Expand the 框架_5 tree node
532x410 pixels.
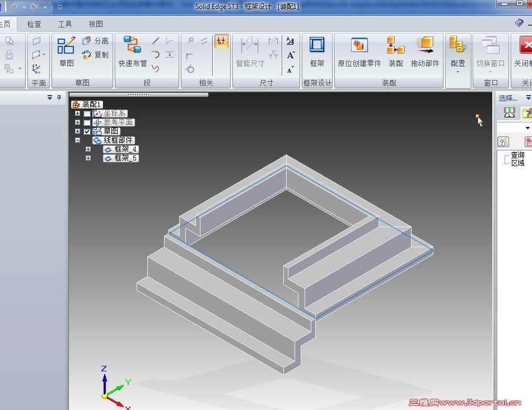[88, 158]
